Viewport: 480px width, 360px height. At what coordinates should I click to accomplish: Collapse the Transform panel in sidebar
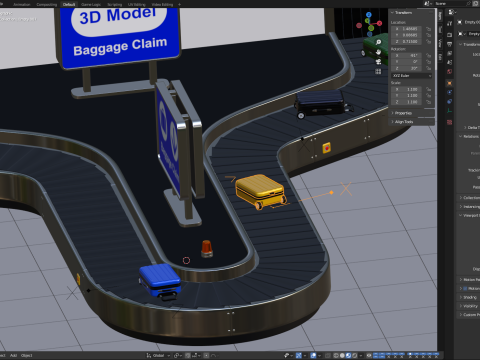(x=412, y=12)
